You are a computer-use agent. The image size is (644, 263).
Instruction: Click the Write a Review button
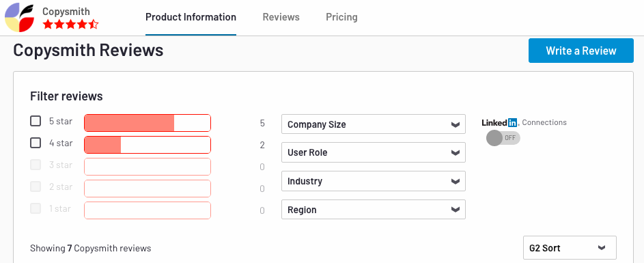click(x=580, y=51)
